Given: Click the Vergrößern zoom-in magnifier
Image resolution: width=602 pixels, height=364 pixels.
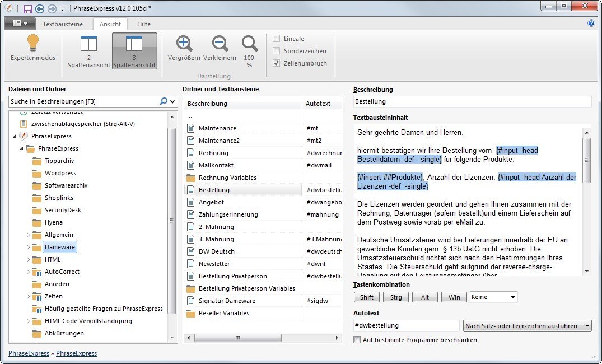Looking at the screenshot, I should pos(184,44).
